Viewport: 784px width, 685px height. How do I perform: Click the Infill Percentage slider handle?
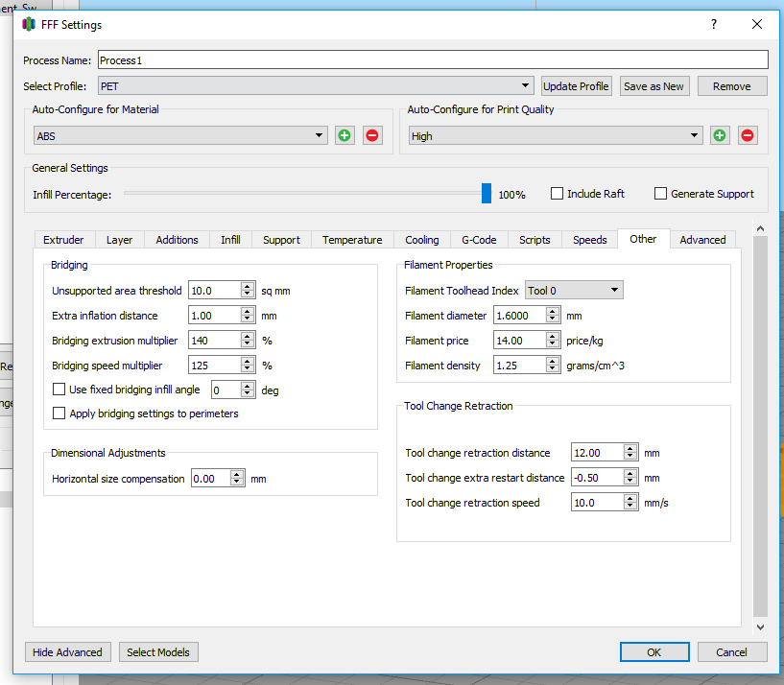(487, 194)
